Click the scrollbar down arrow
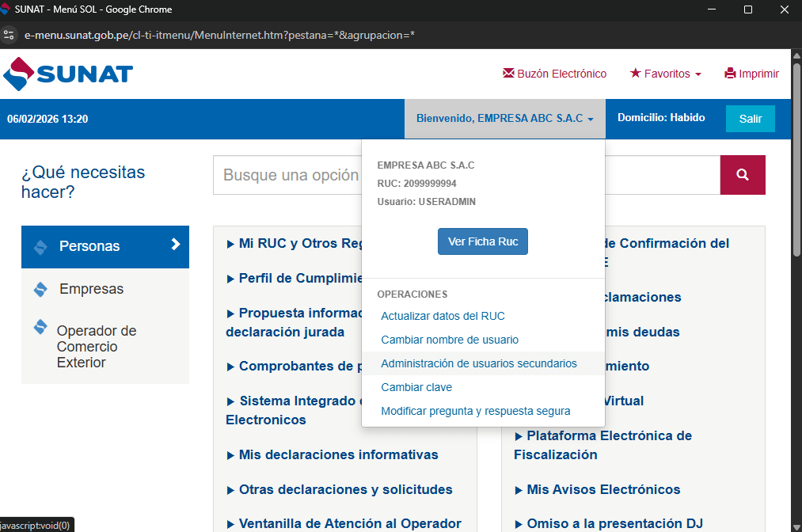This screenshot has height=532, width=802. point(796,527)
